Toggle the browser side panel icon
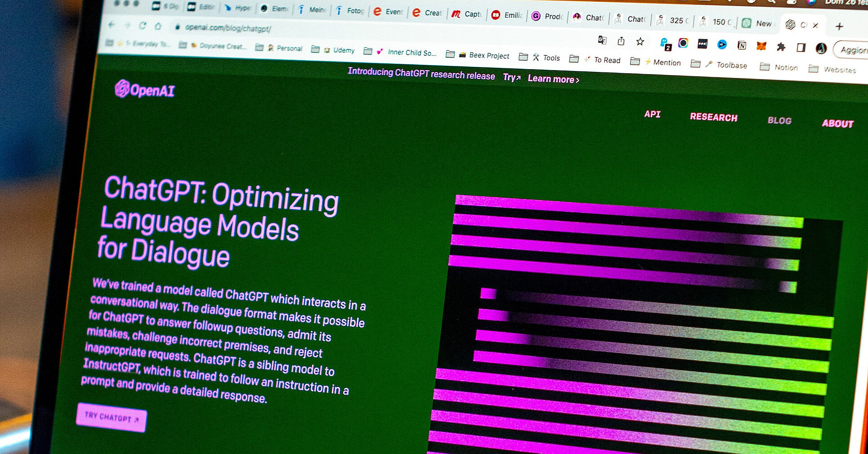 click(801, 47)
